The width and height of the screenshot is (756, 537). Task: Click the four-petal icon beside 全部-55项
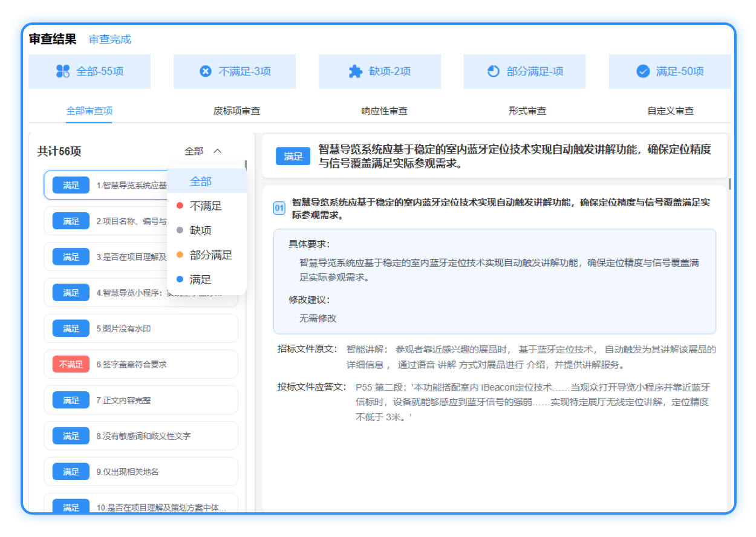(63, 71)
